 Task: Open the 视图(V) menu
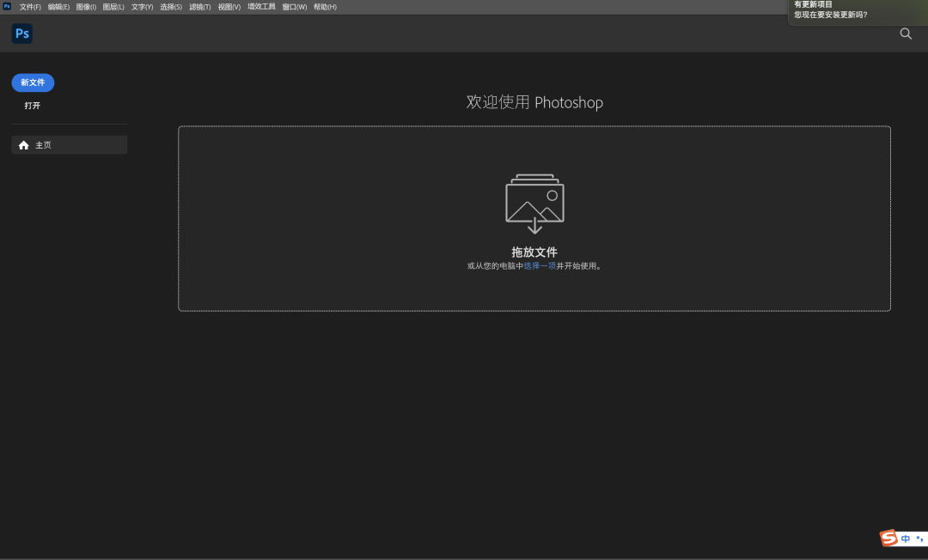pyautogui.click(x=229, y=7)
